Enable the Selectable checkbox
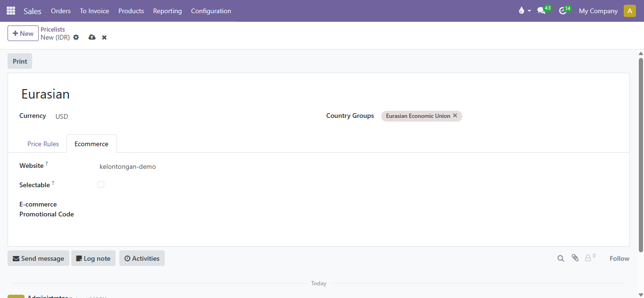This screenshot has width=644, height=298. click(x=101, y=184)
